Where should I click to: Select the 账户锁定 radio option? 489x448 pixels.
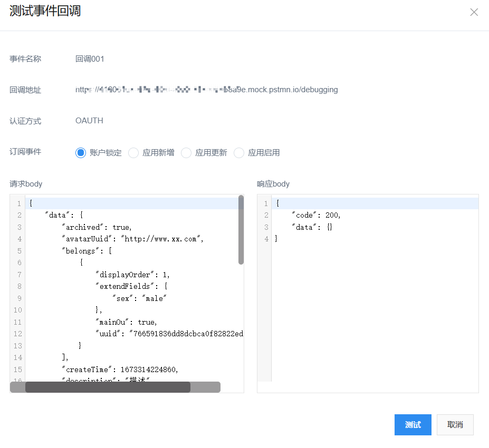[x=81, y=153]
